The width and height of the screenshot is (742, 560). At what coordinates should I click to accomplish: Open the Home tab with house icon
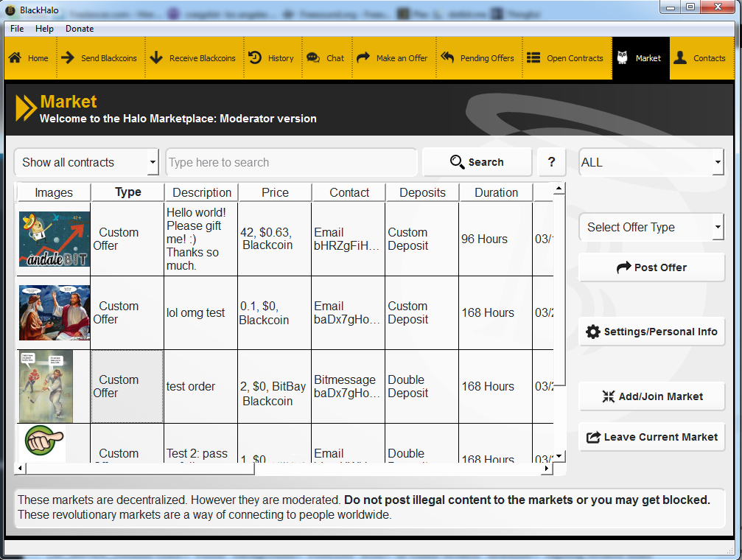pos(29,58)
